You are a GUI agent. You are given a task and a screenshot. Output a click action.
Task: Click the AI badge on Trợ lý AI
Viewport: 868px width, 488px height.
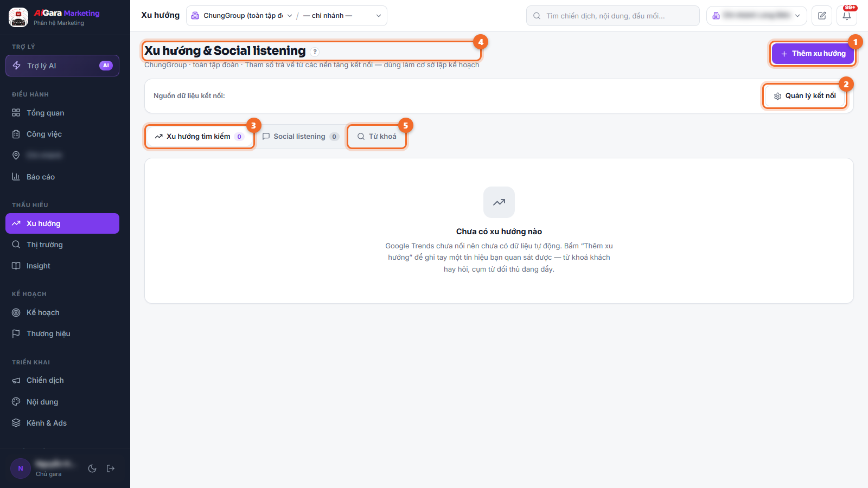(x=106, y=66)
